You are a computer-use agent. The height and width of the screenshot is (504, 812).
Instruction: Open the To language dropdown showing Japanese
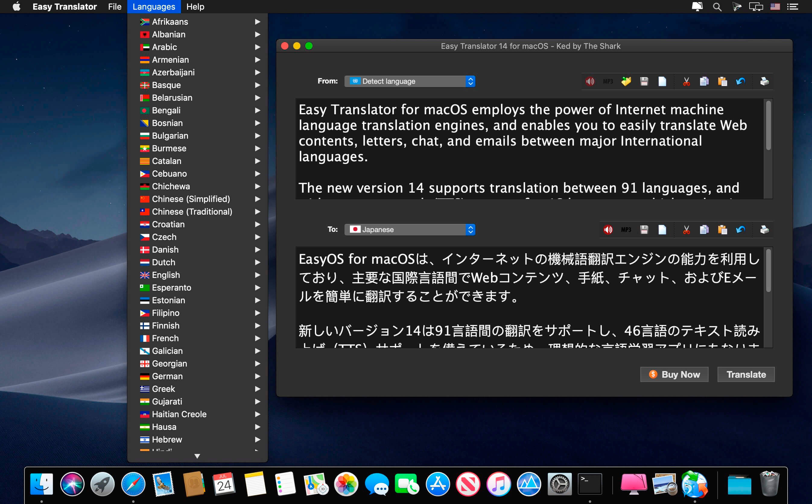pyautogui.click(x=410, y=229)
